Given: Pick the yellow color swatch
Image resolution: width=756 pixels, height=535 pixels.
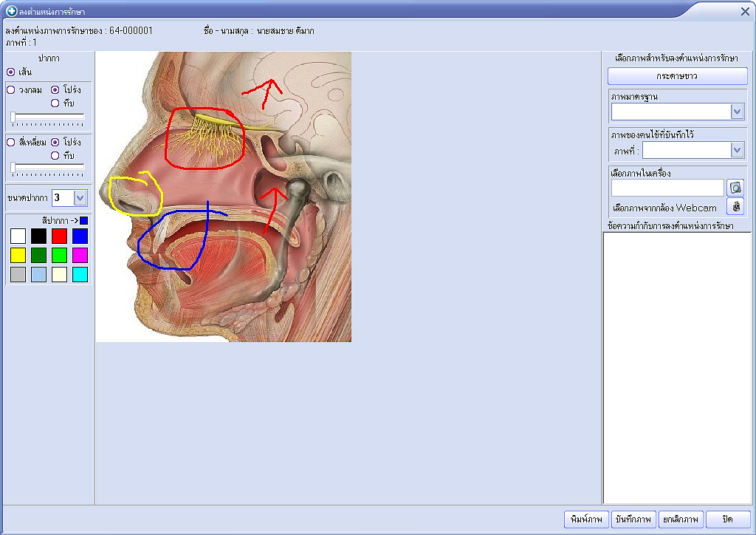Looking at the screenshot, I should tap(18, 255).
